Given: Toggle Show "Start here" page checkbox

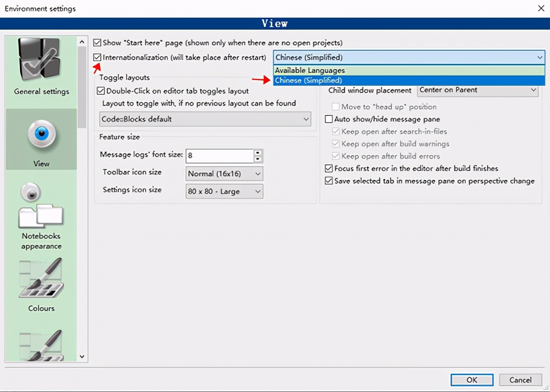Looking at the screenshot, I should [97, 43].
